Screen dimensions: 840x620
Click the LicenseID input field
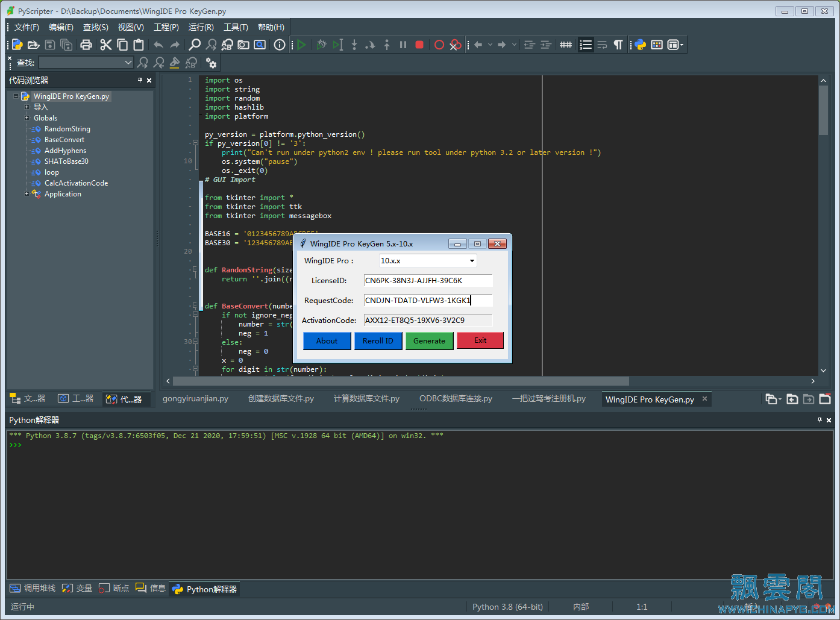tap(428, 281)
